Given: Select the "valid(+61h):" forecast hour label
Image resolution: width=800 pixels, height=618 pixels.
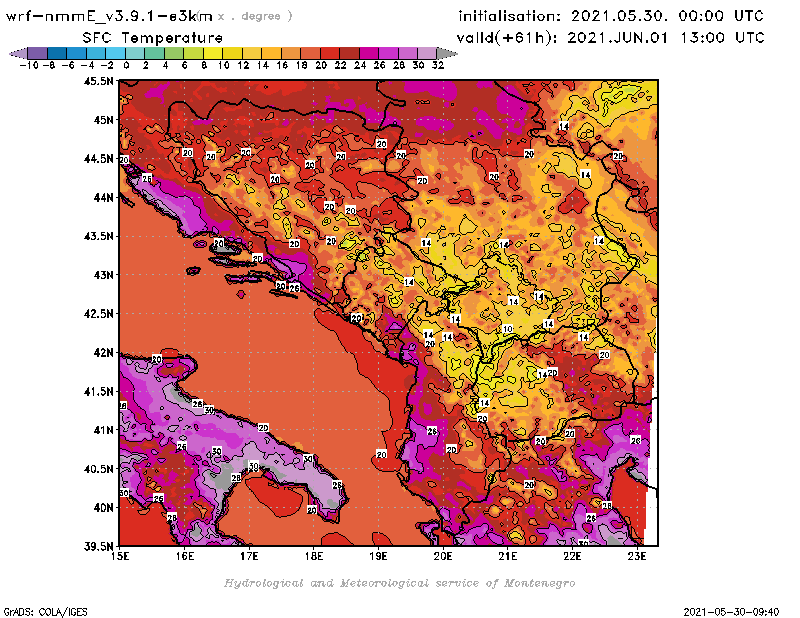Looking at the screenshot, I should pos(507,38).
